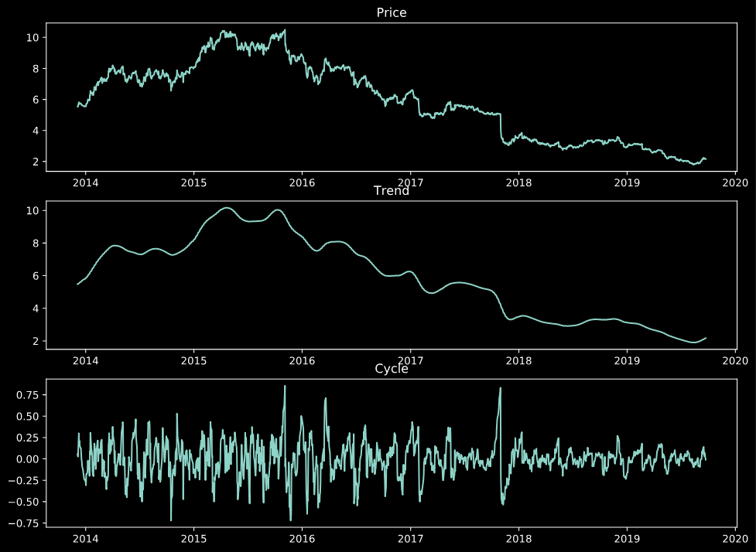Click 2019 on the Cycle chart x-axis
The width and height of the screenshot is (756, 552).
(628, 539)
